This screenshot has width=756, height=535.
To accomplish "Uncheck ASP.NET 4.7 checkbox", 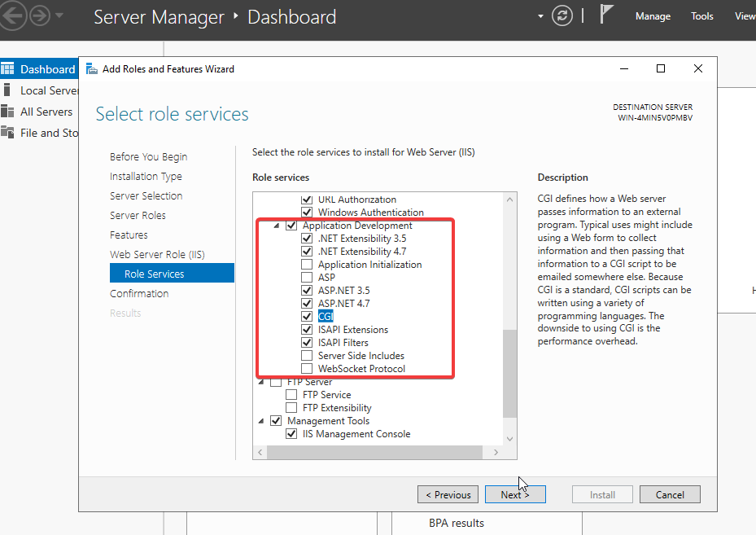I will pos(307,304).
